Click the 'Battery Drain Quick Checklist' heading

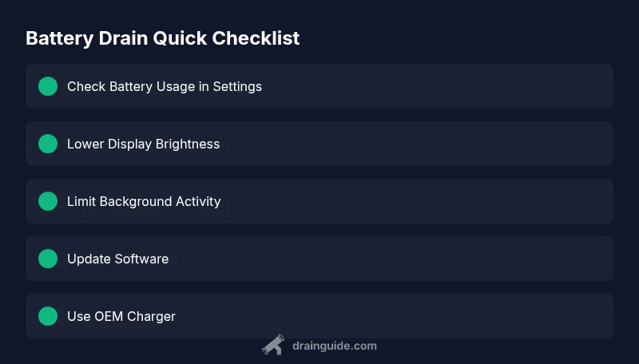coord(162,38)
